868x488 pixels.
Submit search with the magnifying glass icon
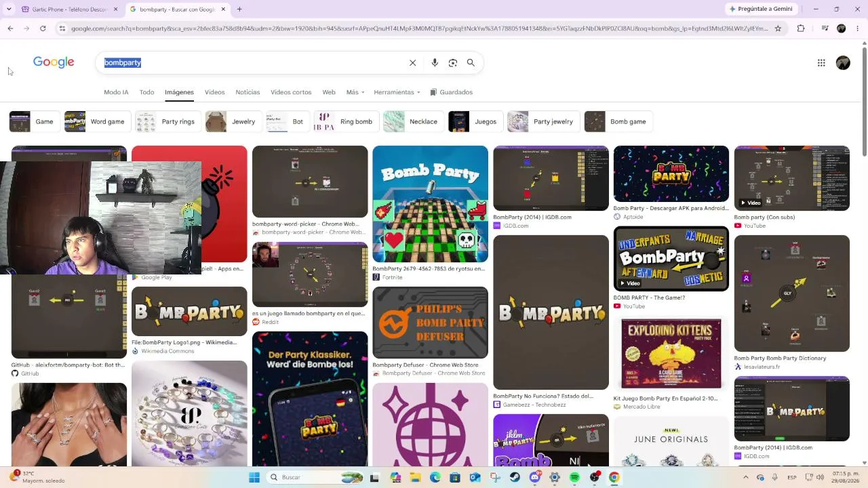coord(471,63)
